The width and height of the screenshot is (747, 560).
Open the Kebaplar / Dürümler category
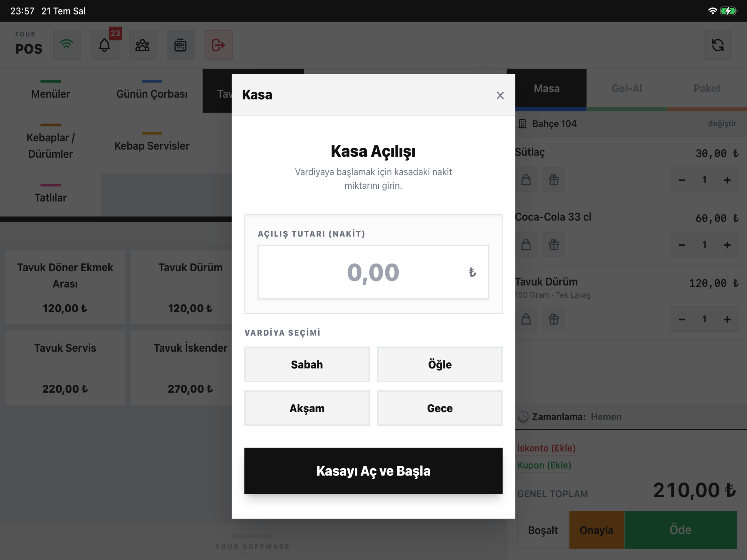(51, 143)
